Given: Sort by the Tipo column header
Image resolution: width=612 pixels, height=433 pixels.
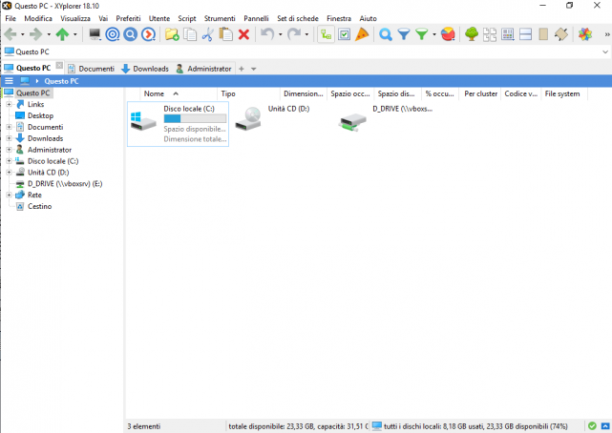Looking at the screenshot, I should pos(249,94).
